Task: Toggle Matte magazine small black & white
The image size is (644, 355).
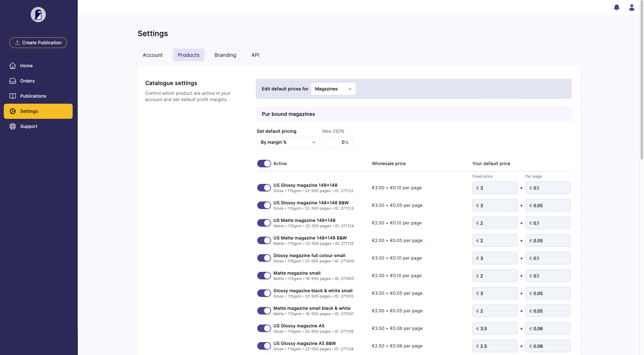Action: [264, 311]
